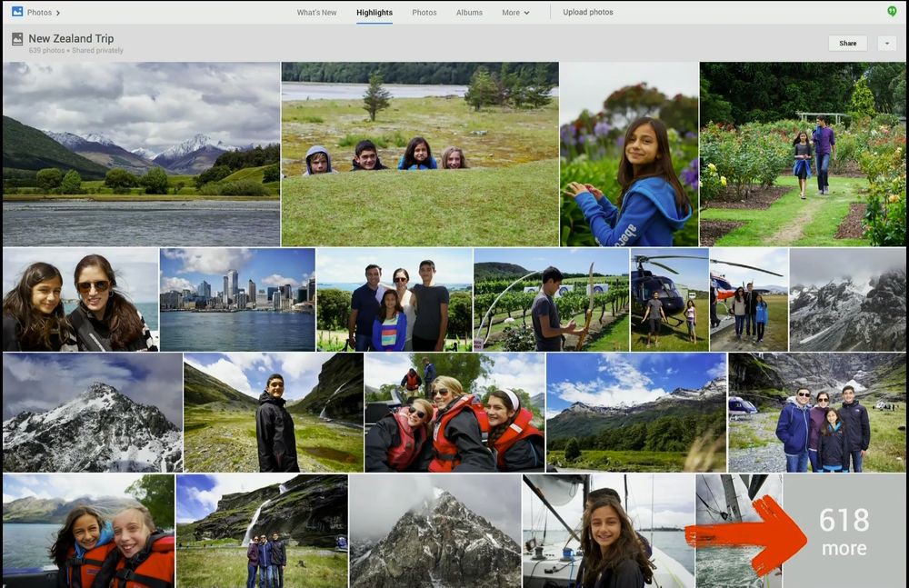Viewport: 909px width, 588px height.
Task: Open the mountain lake landscape photo
Action: [x=141, y=154]
